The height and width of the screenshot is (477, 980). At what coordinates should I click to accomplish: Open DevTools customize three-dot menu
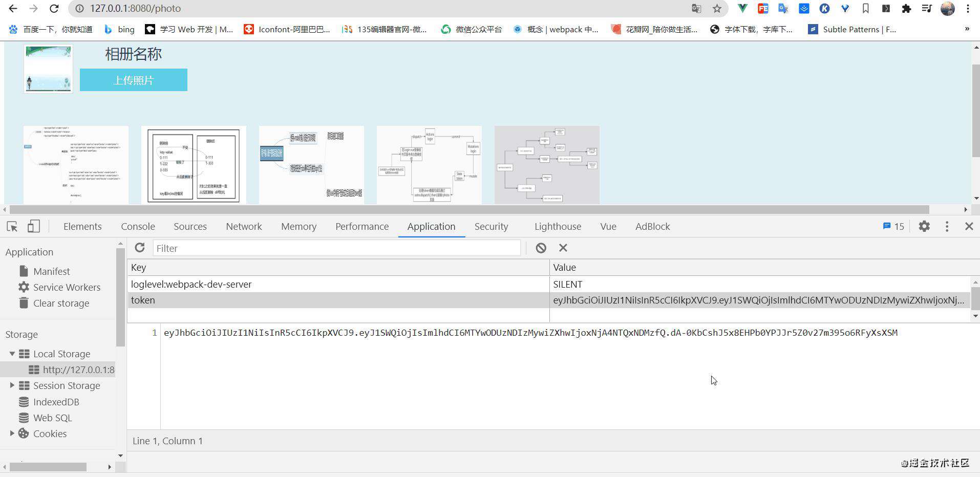point(947,226)
